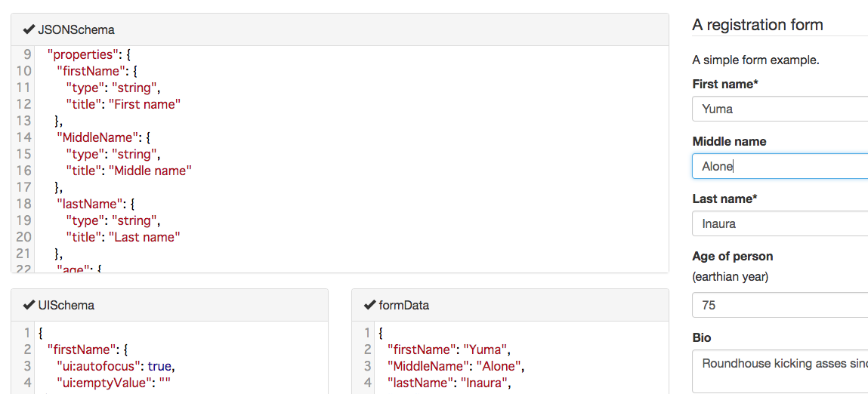This screenshot has width=868, height=394.
Task: Click opening brace on UISchema line 1
Action: pyautogui.click(x=41, y=333)
